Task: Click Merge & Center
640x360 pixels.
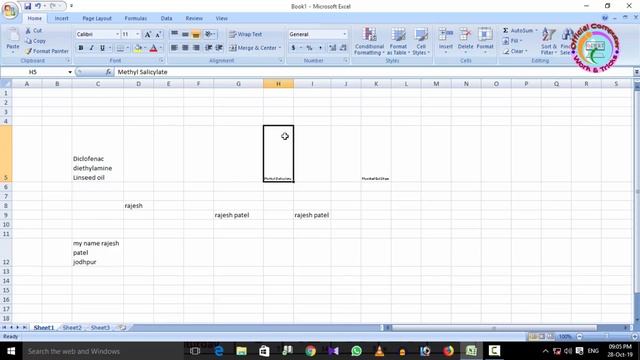Action: pos(253,48)
